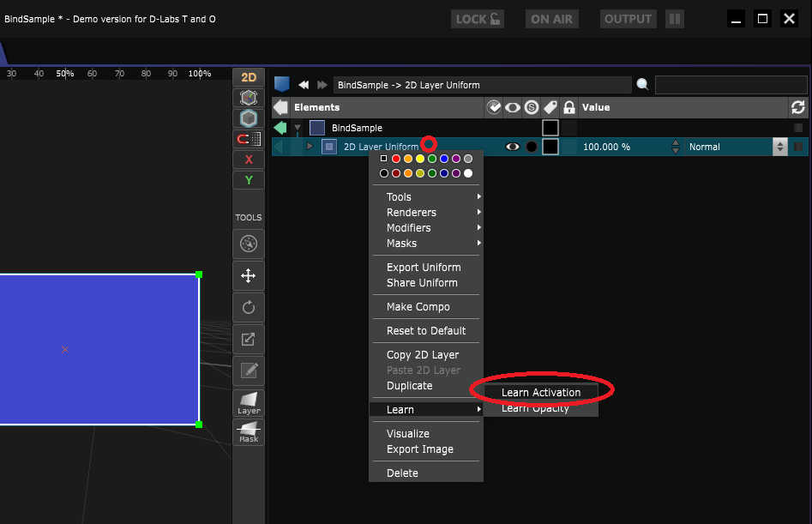The width and height of the screenshot is (812, 524).
Task: Open the Renderers submenu
Action: 428,213
